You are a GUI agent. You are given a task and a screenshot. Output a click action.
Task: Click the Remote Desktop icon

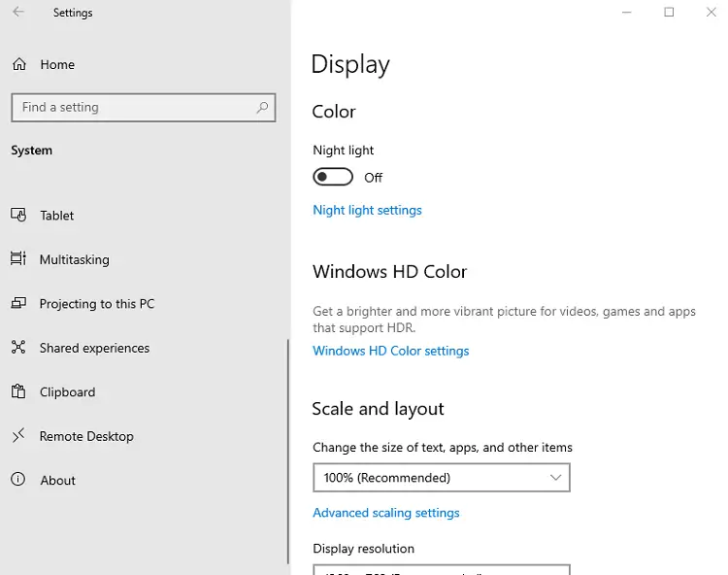[x=18, y=436]
